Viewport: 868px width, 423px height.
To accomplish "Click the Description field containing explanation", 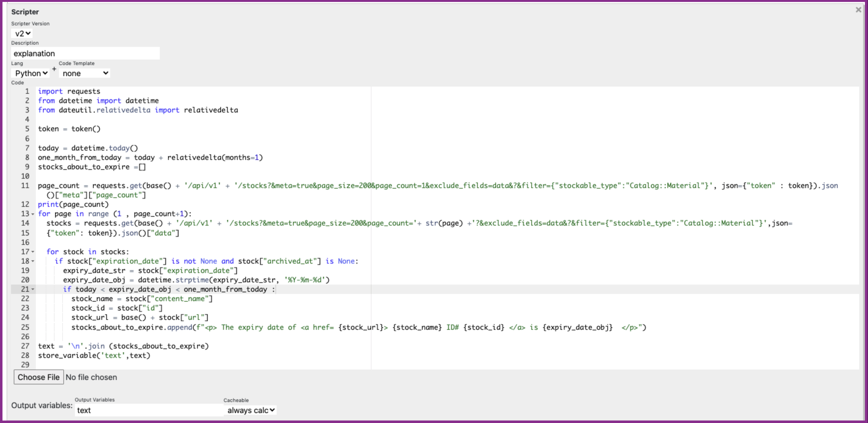I will (85, 53).
